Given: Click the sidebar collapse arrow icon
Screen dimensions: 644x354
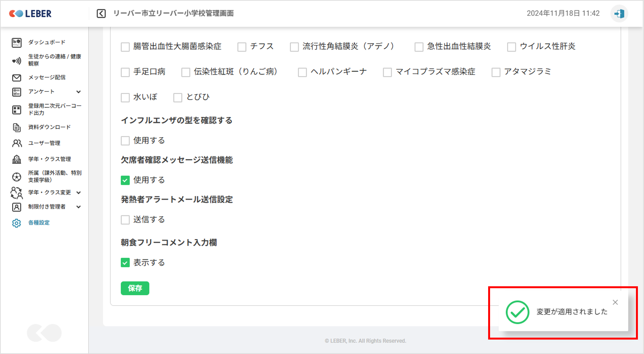Looking at the screenshot, I should pos(101,13).
